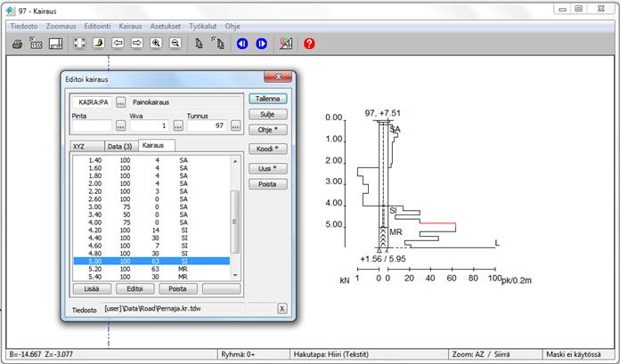Click 'Hakutapa: Hiiri (Tekstit)' in status bar
Screen dimensions: 620x364
tap(331, 354)
